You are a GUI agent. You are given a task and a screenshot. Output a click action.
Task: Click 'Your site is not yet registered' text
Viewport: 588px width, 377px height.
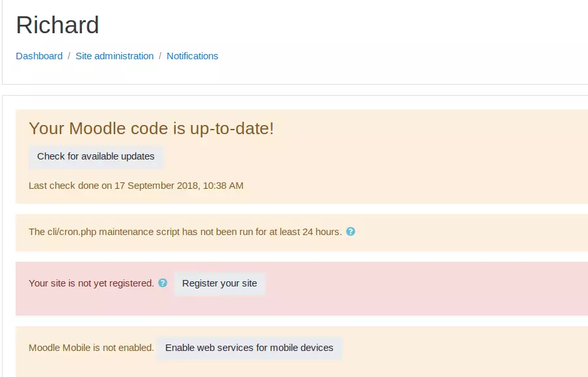[x=91, y=283]
